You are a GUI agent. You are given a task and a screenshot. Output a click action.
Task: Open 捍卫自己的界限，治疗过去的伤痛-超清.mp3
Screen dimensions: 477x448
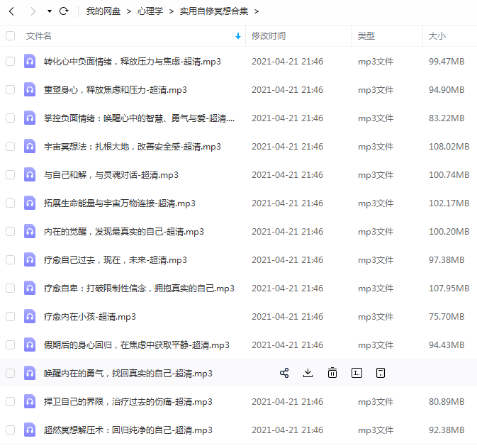click(128, 401)
